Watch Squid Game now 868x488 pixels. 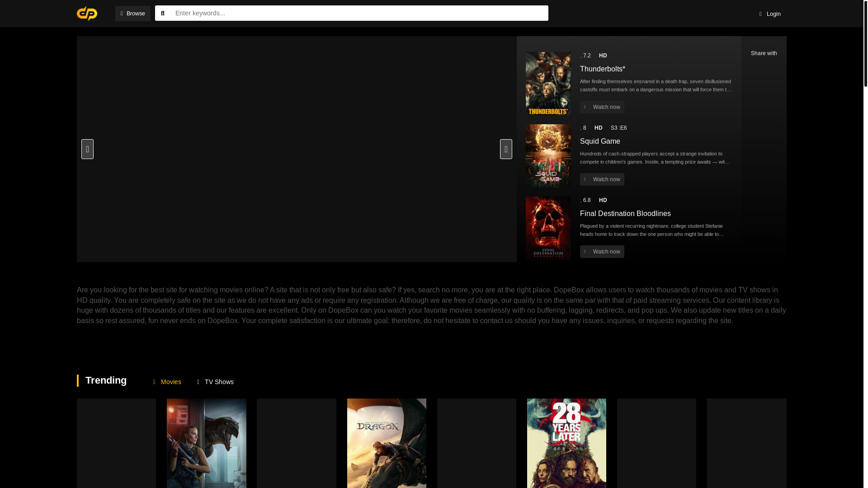point(602,179)
